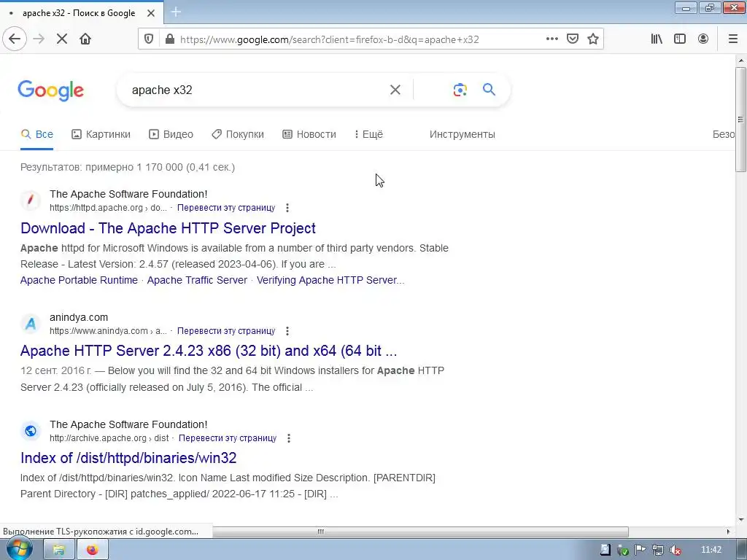747x560 pixels.
Task: Clear the Google search field
Action: (x=395, y=90)
